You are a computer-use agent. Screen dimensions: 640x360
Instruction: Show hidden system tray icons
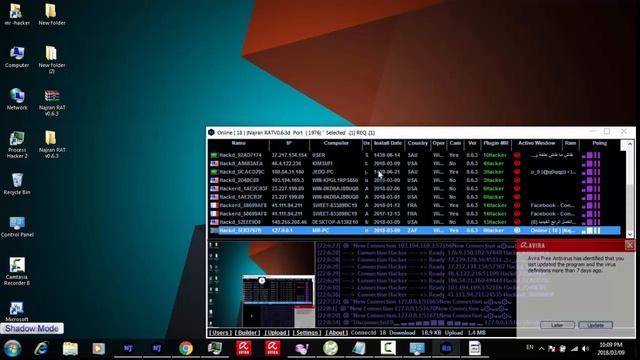pyautogui.click(x=541, y=349)
